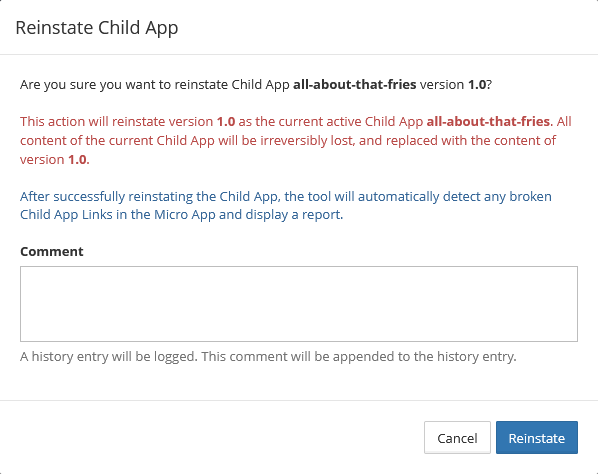Viewport: 598px width, 474px height.
Task: Focus the Comment text area
Action: [x=299, y=304]
